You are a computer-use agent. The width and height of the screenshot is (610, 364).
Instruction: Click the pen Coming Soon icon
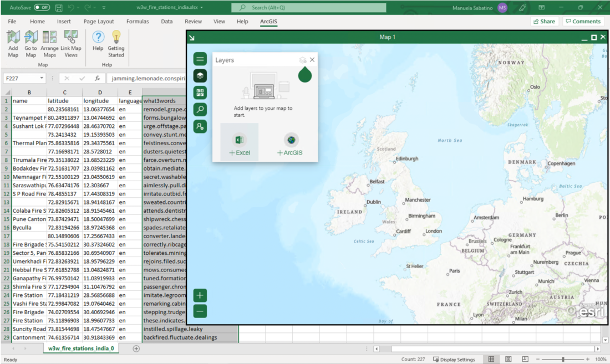522,7
